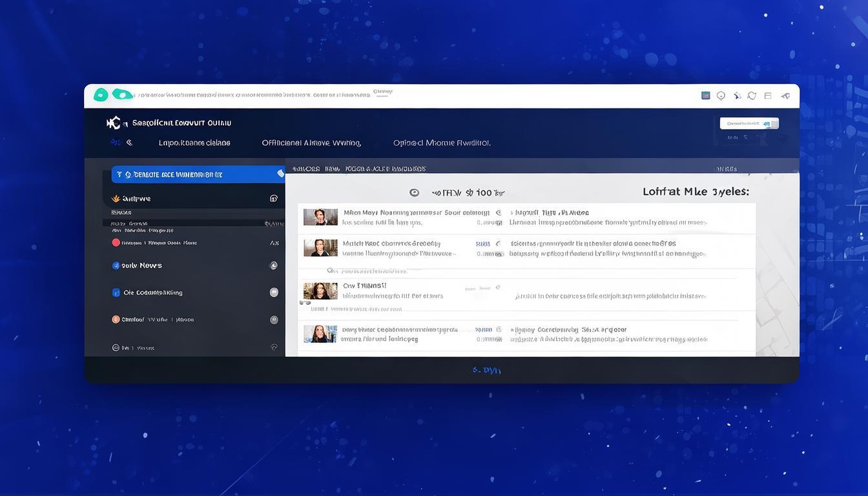Toggle the round button beside sidebar 'News' item
The image size is (868, 496).
[273, 265]
